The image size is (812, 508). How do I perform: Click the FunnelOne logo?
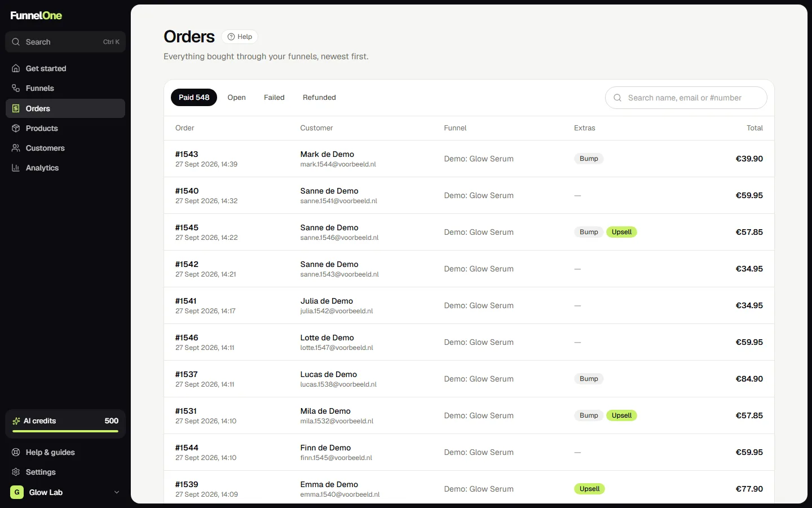pyautogui.click(x=36, y=15)
